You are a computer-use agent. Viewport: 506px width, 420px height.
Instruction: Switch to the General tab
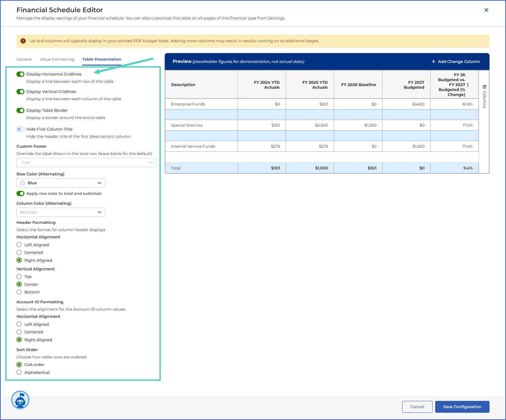pos(24,59)
